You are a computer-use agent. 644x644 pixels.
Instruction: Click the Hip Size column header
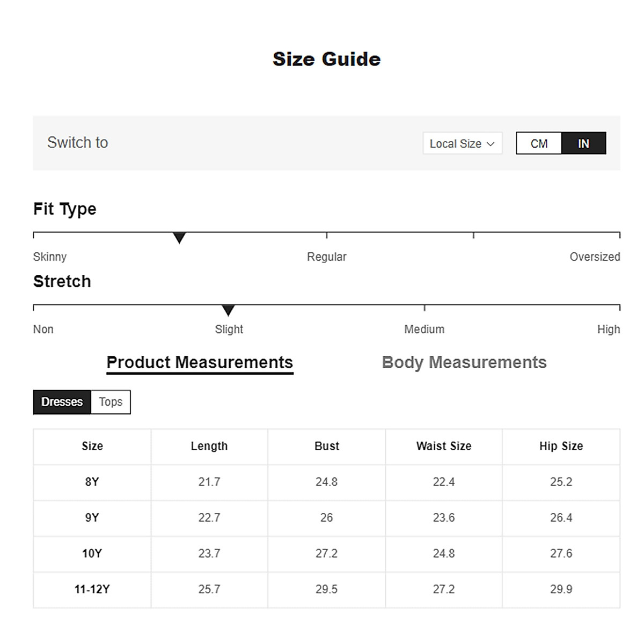pyautogui.click(x=561, y=446)
